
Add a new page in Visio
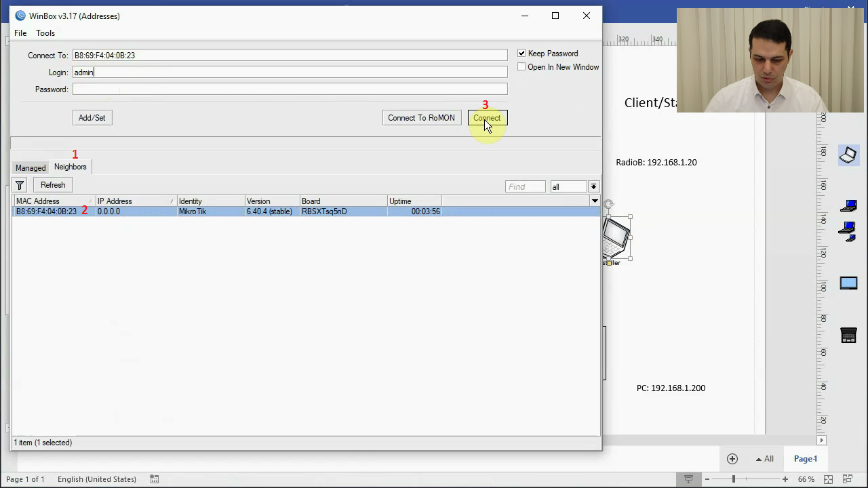[732, 459]
